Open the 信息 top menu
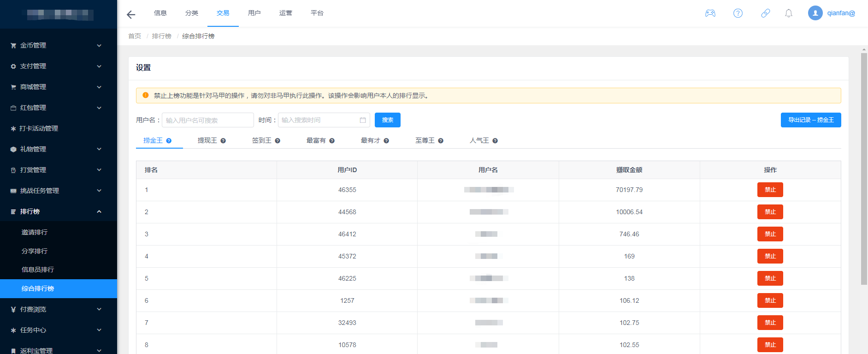This screenshot has width=868, height=354. pyautogui.click(x=160, y=13)
